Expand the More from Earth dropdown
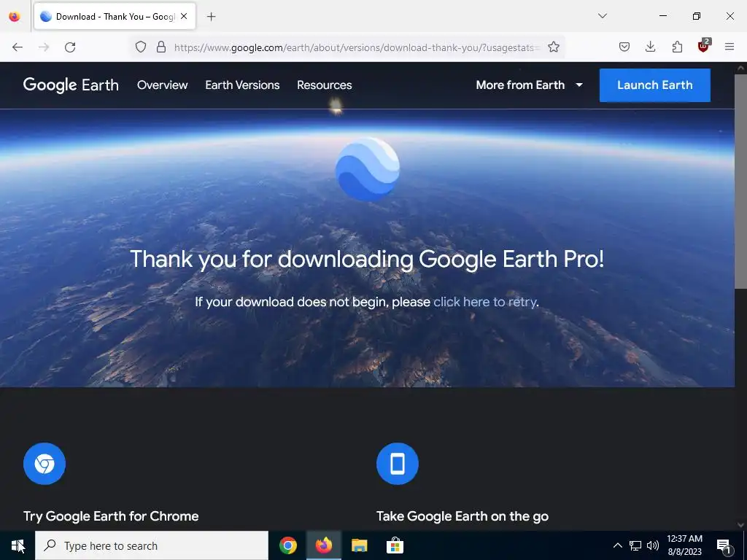747x560 pixels. pyautogui.click(x=530, y=85)
